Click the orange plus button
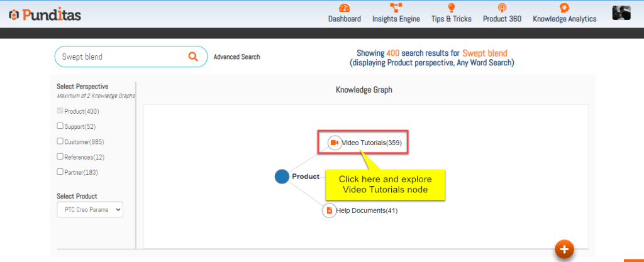644x262 pixels. pos(564,249)
